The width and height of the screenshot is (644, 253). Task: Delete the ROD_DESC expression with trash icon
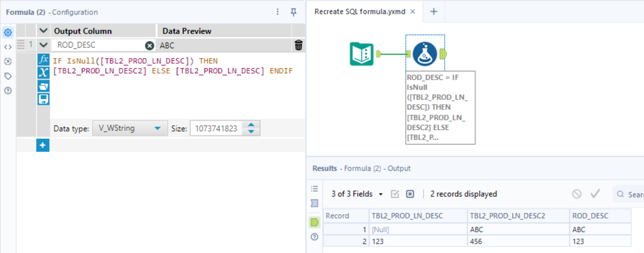(x=299, y=45)
